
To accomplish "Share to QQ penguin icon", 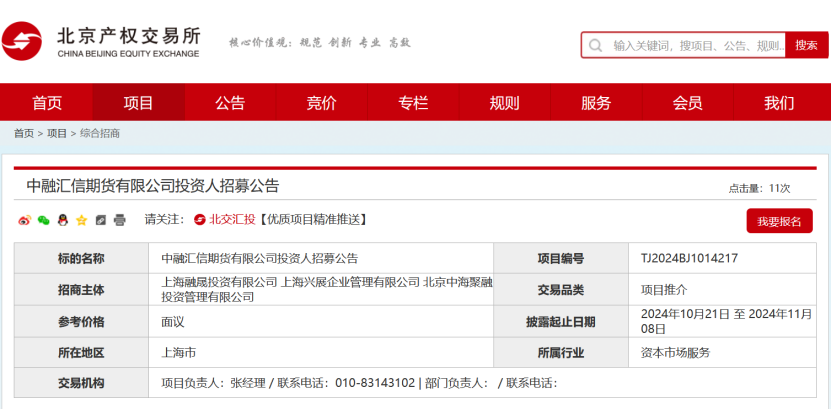I will (x=63, y=220).
